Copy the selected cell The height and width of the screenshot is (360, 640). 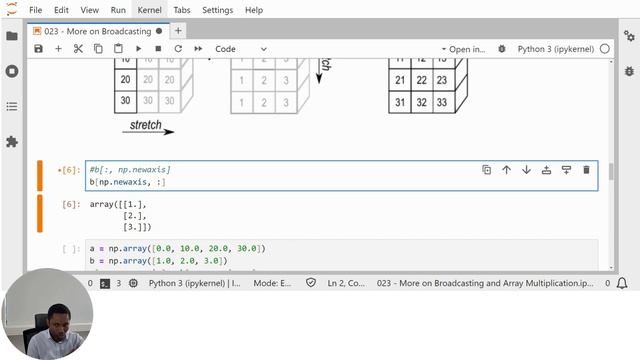tap(98, 49)
